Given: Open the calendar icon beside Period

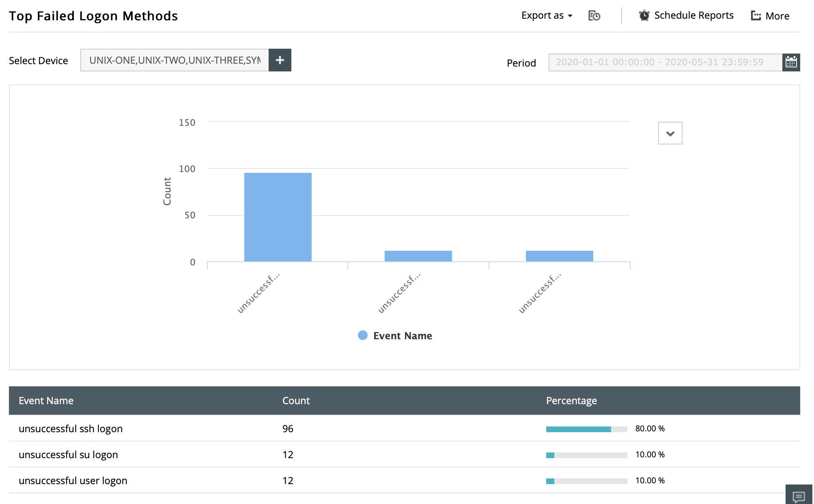Looking at the screenshot, I should pyautogui.click(x=791, y=62).
